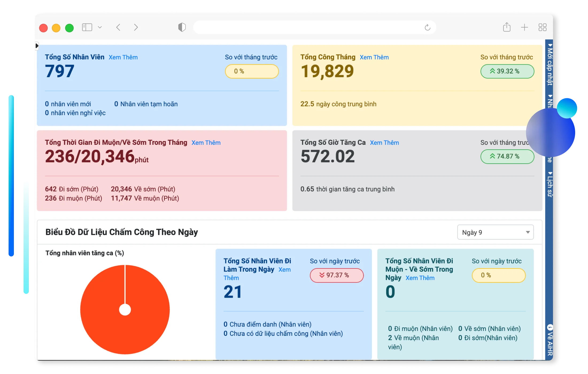
Task: Open the sidebar options chevron
Action: [100, 27]
